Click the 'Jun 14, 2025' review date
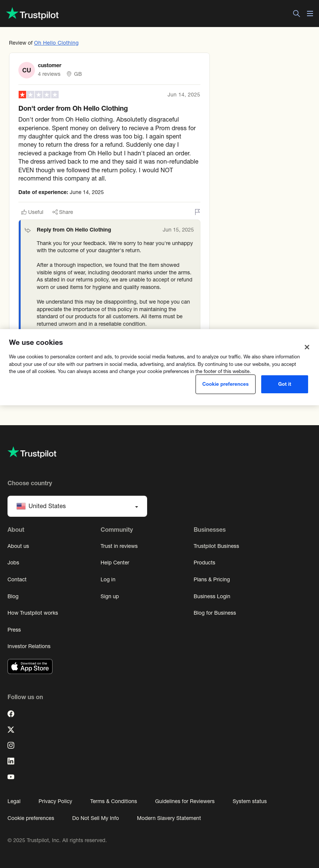Image resolution: width=319 pixels, height=868 pixels. (184, 95)
